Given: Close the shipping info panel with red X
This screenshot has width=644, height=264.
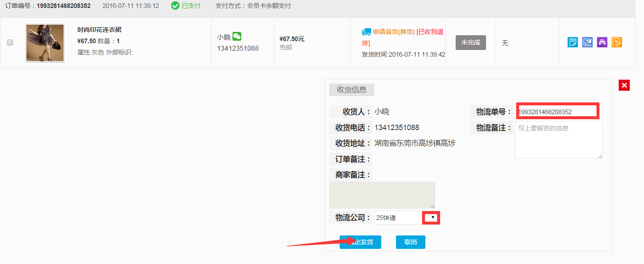Looking at the screenshot, I should [x=624, y=85].
